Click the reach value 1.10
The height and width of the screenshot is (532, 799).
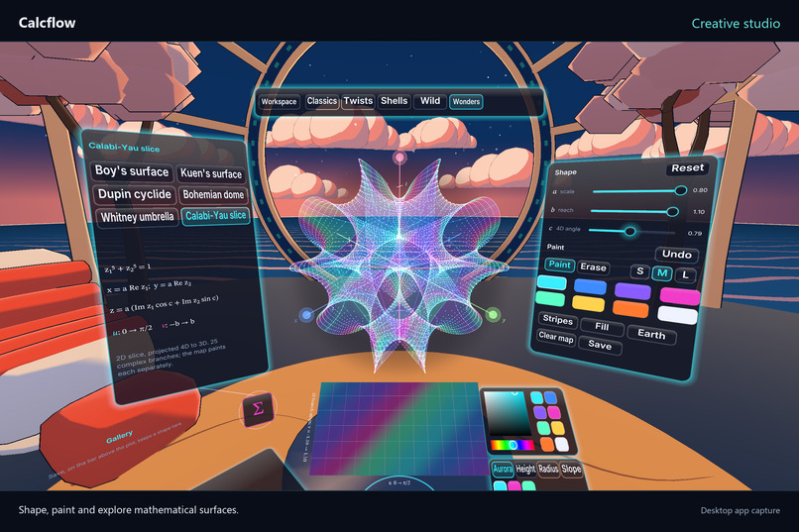[x=699, y=212]
